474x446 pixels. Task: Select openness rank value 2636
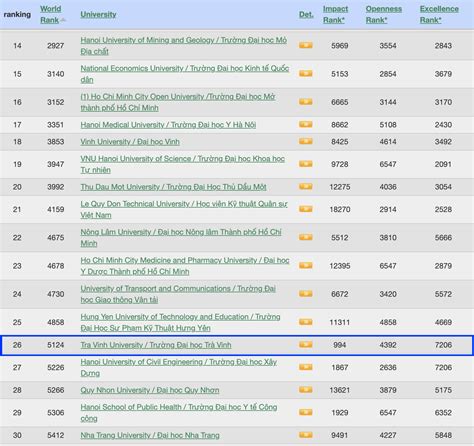tap(388, 368)
